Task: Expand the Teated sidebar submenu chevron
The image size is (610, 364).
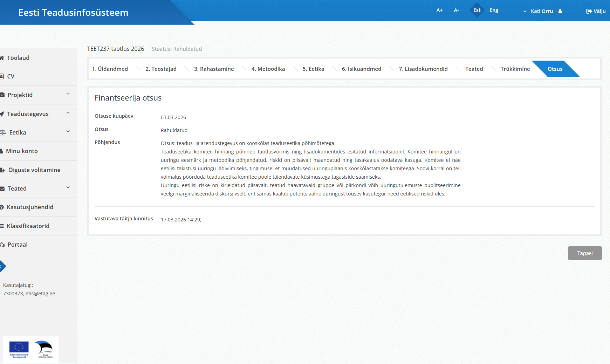Action: tap(68, 187)
